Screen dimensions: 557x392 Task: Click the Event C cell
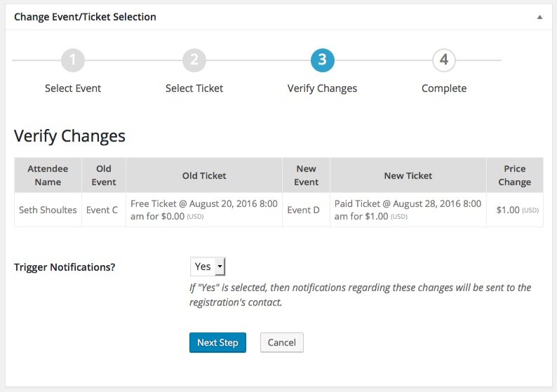[x=102, y=210]
